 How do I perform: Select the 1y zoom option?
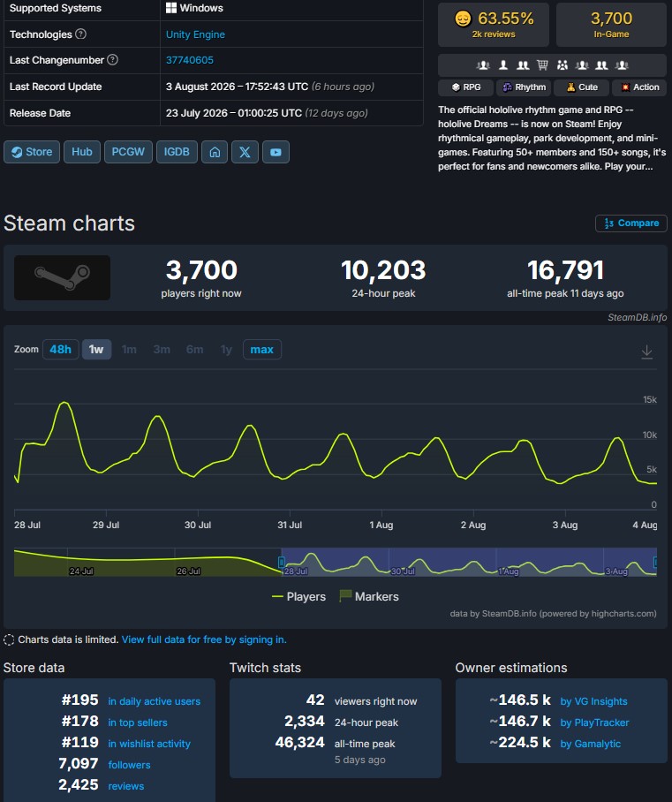coord(226,350)
